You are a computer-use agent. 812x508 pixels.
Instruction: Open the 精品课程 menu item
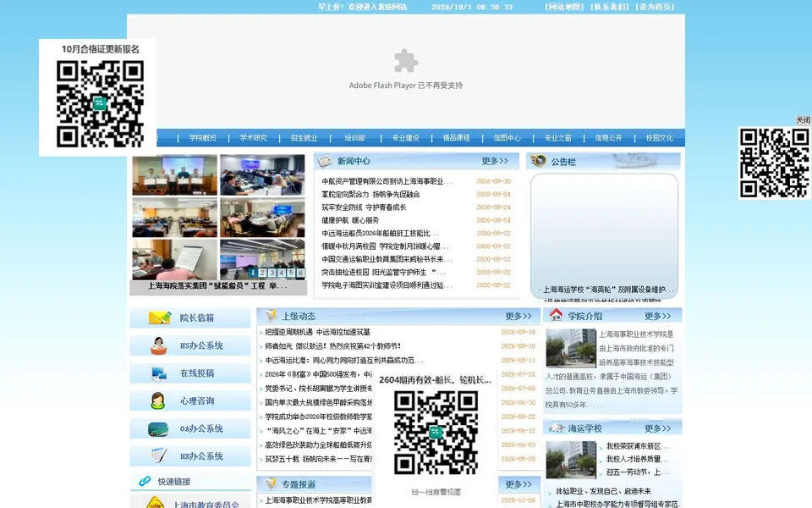[x=456, y=138]
